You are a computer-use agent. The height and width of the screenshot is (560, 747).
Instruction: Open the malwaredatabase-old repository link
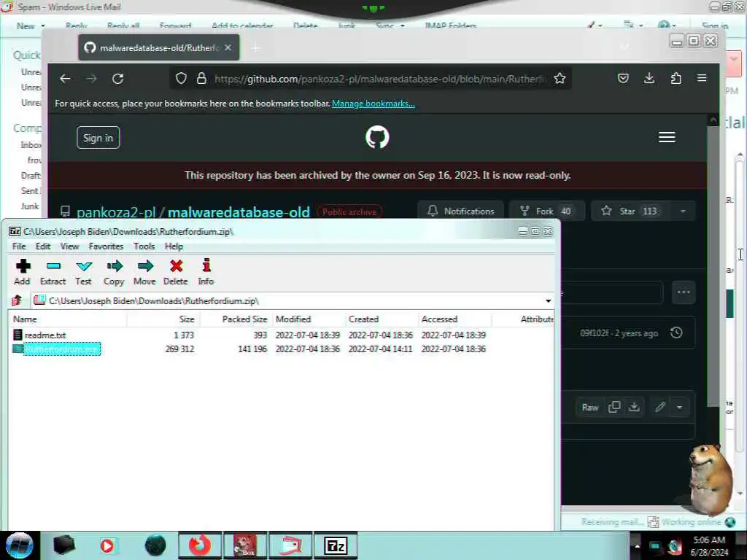(x=239, y=212)
